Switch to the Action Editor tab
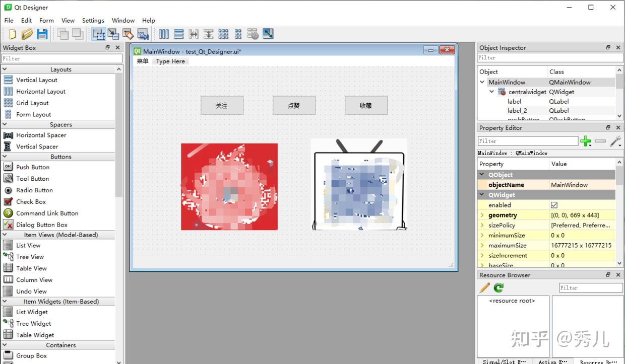Viewport: 625px width, 364px height. click(x=553, y=361)
